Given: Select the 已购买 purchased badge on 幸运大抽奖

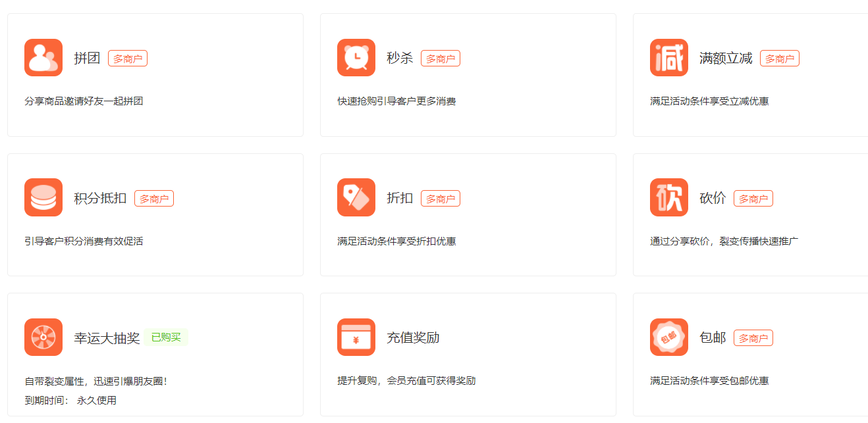Looking at the screenshot, I should (166, 337).
